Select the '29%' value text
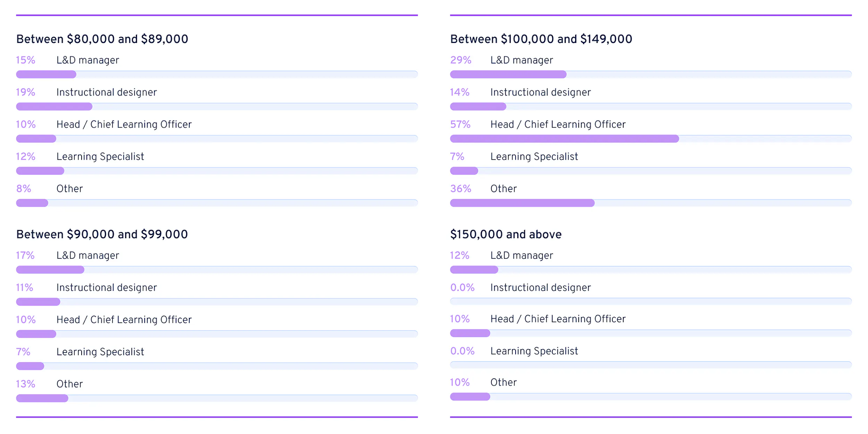 click(x=460, y=60)
